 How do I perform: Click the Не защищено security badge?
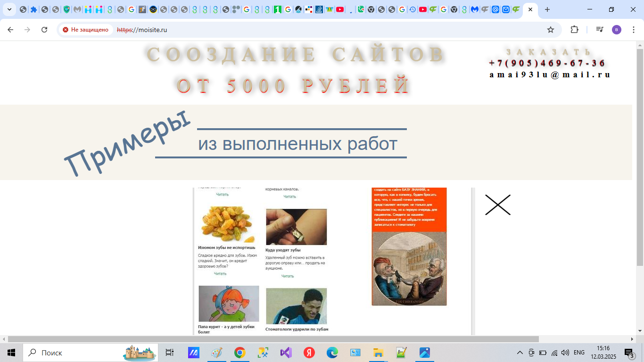[x=85, y=29]
